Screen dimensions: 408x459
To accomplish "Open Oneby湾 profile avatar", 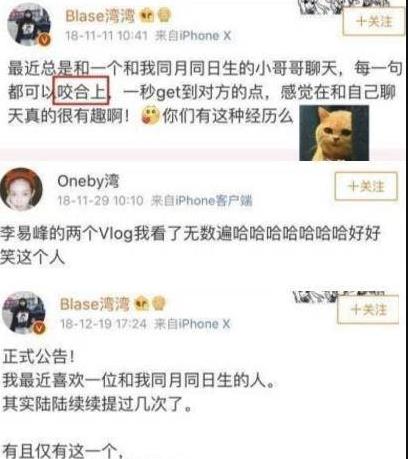I will [21, 189].
